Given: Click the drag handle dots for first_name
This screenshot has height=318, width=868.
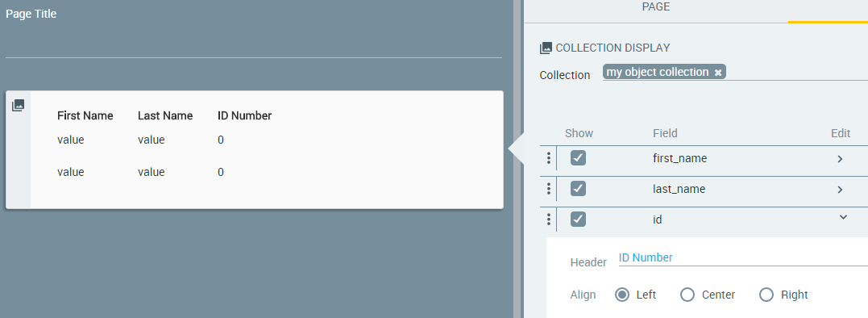Looking at the screenshot, I should 549,158.
